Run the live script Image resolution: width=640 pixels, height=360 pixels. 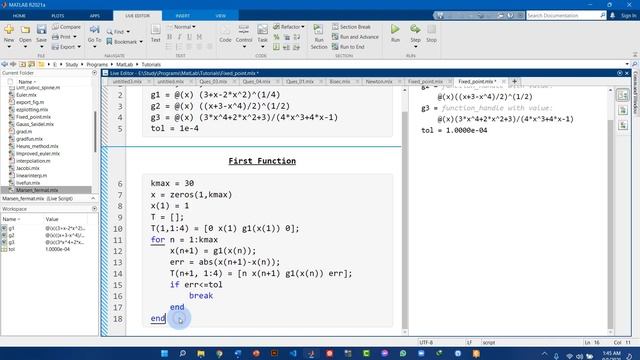coord(395,30)
